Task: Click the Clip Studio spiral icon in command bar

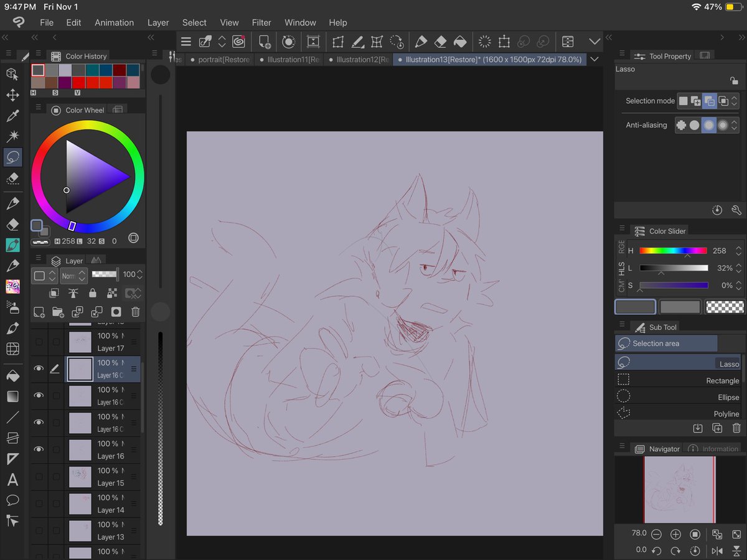Action: coord(238,42)
